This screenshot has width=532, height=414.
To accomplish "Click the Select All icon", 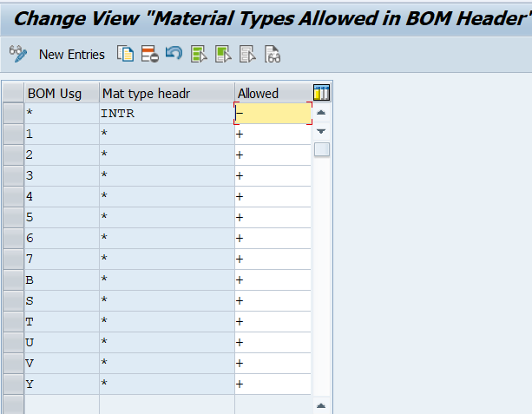I will coord(199,54).
